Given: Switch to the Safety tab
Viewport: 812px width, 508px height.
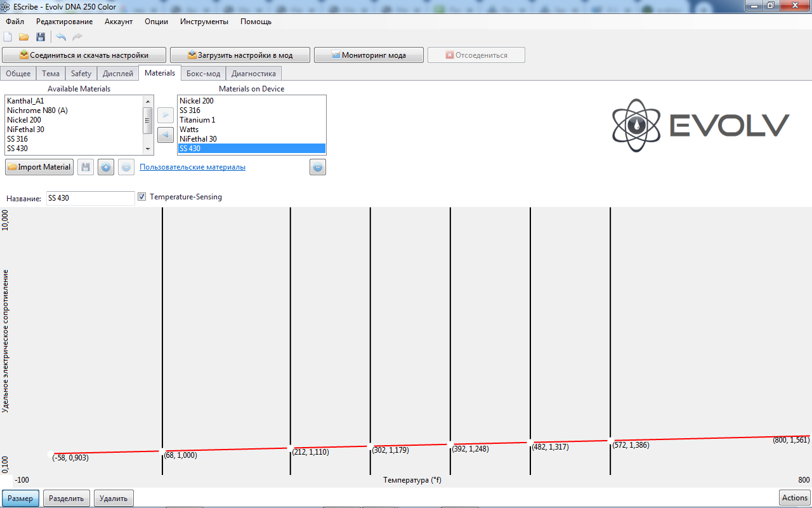Looking at the screenshot, I should click(x=81, y=74).
